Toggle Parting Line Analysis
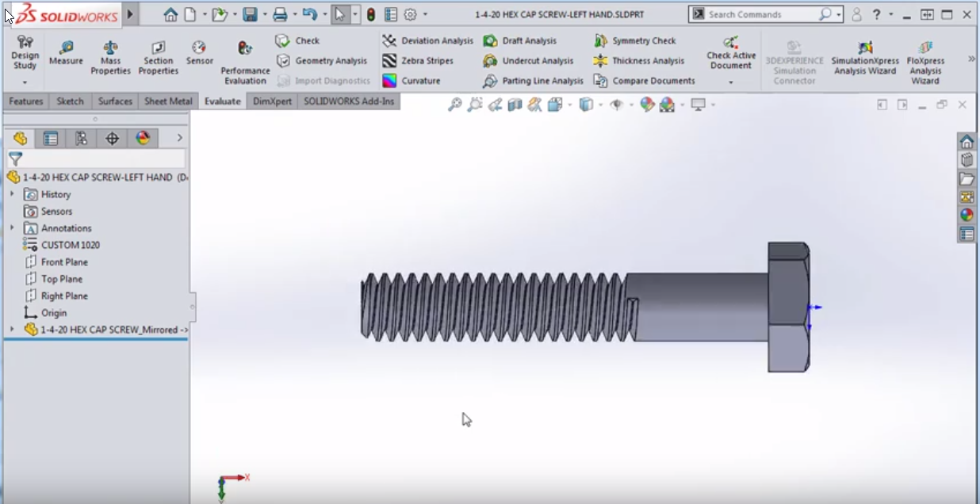This screenshot has height=504, width=980. (x=533, y=81)
